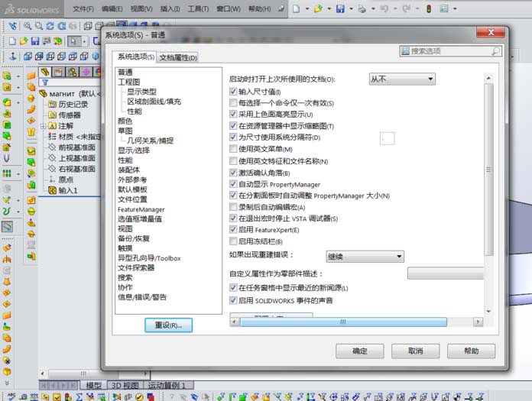
Task: Click the 确定 button
Action: tap(360, 351)
